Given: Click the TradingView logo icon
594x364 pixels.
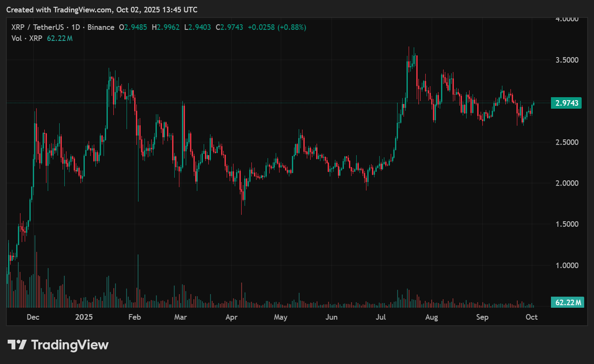Looking at the screenshot, I should [17, 344].
